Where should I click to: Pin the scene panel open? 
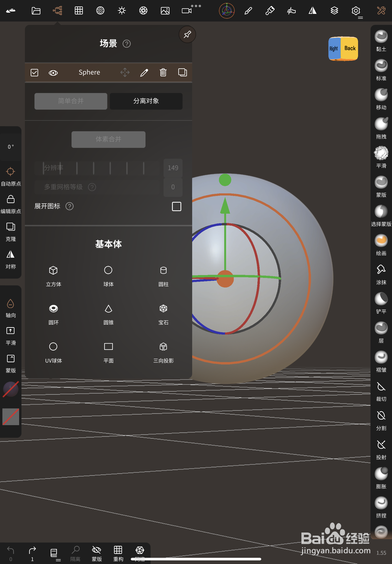(x=187, y=34)
